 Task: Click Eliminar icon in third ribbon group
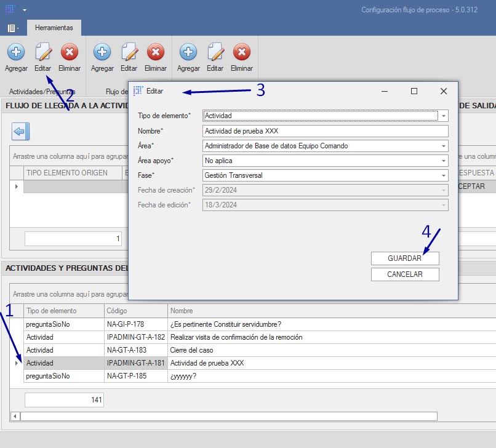tap(242, 52)
